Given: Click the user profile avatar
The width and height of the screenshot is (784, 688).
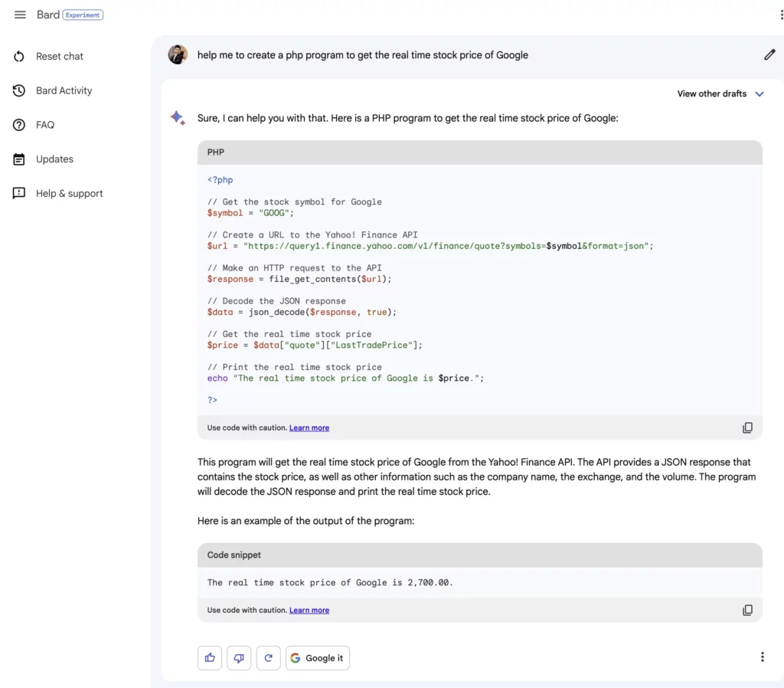Looking at the screenshot, I should coord(178,54).
